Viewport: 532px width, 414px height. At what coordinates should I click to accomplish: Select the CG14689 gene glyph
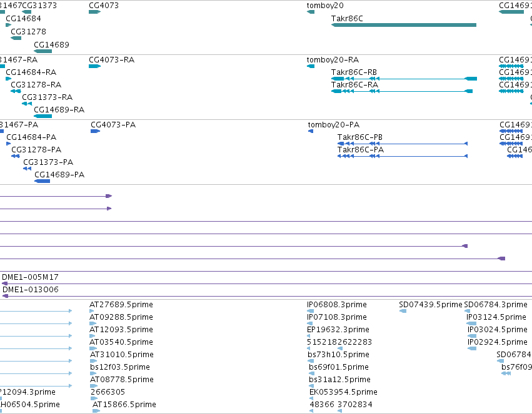click(x=43, y=51)
